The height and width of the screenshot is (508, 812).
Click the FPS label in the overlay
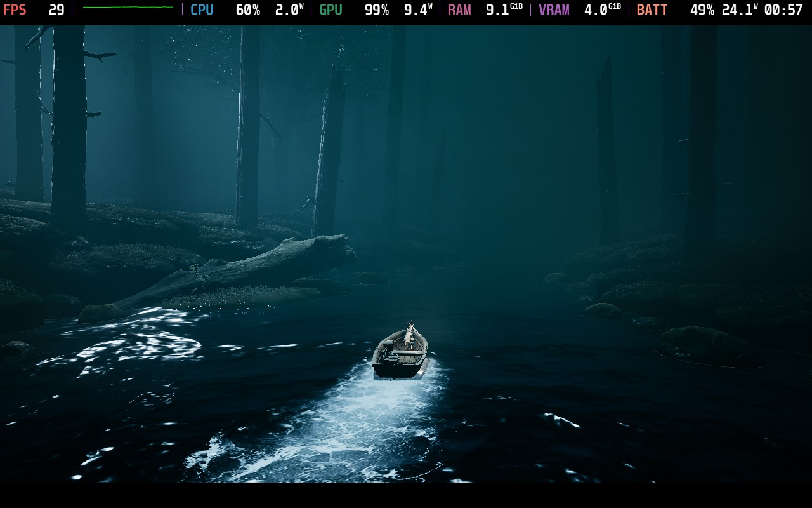point(15,10)
